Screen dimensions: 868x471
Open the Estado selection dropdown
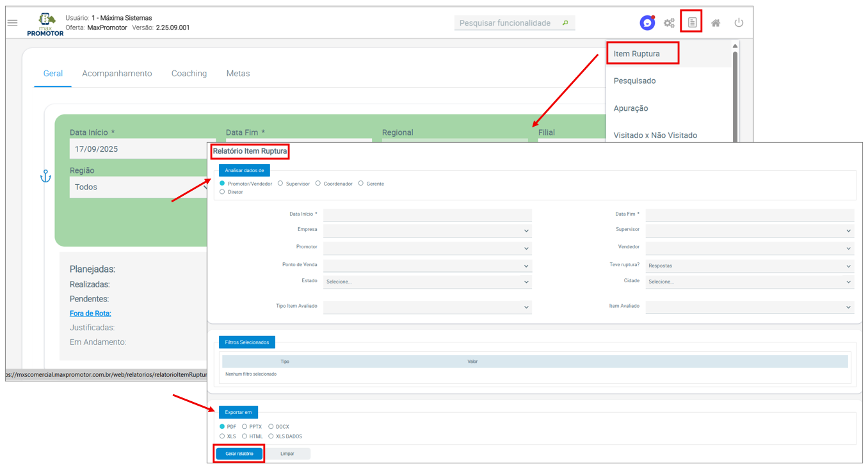point(428,282)
